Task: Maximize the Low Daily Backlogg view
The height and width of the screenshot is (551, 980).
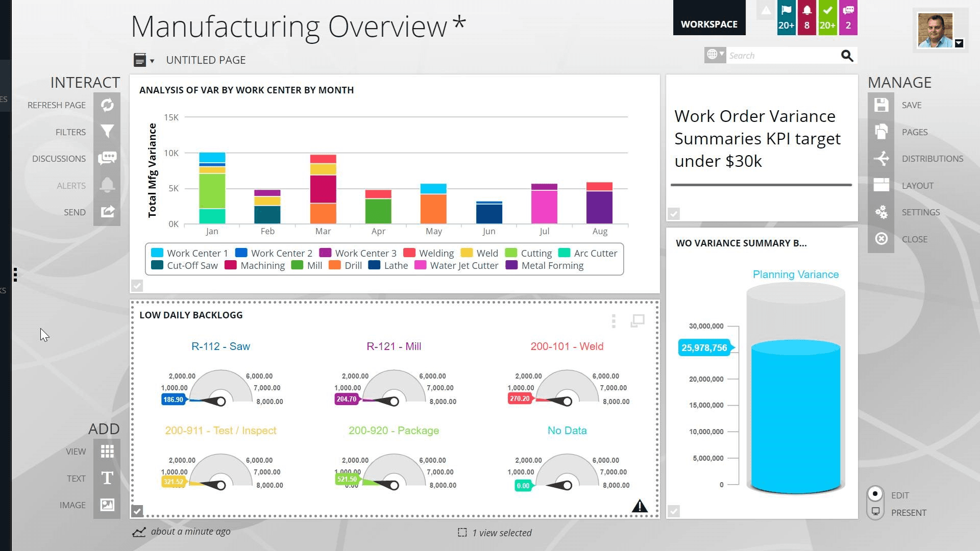Action: tap(638, 320)
